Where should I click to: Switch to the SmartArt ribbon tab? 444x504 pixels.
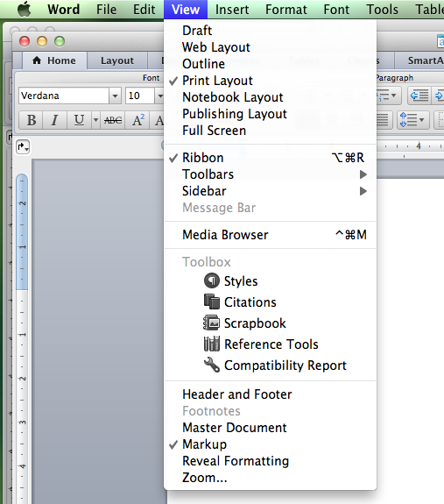420,60
